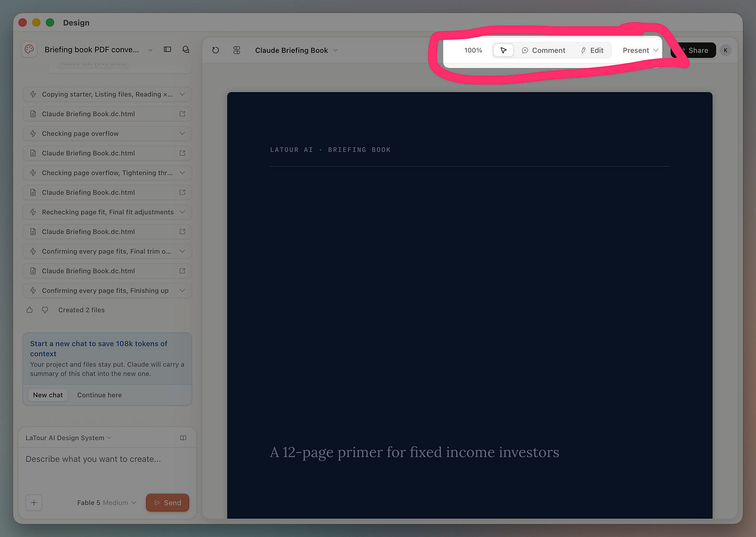Click the 'Created 2 files' text
756x537 pixels.
pyautogui.click(x=82, y=310)
